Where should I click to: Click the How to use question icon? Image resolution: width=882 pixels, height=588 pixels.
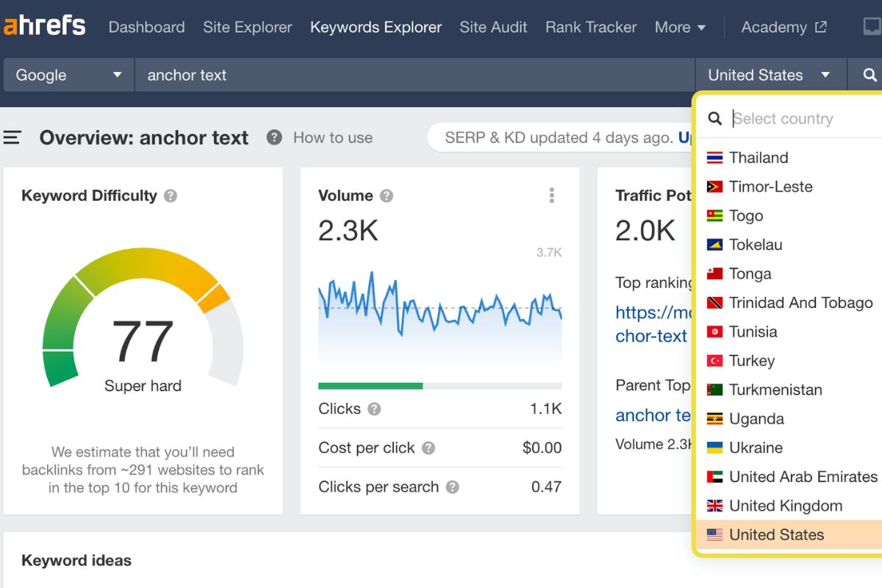[x=274, y=137]
